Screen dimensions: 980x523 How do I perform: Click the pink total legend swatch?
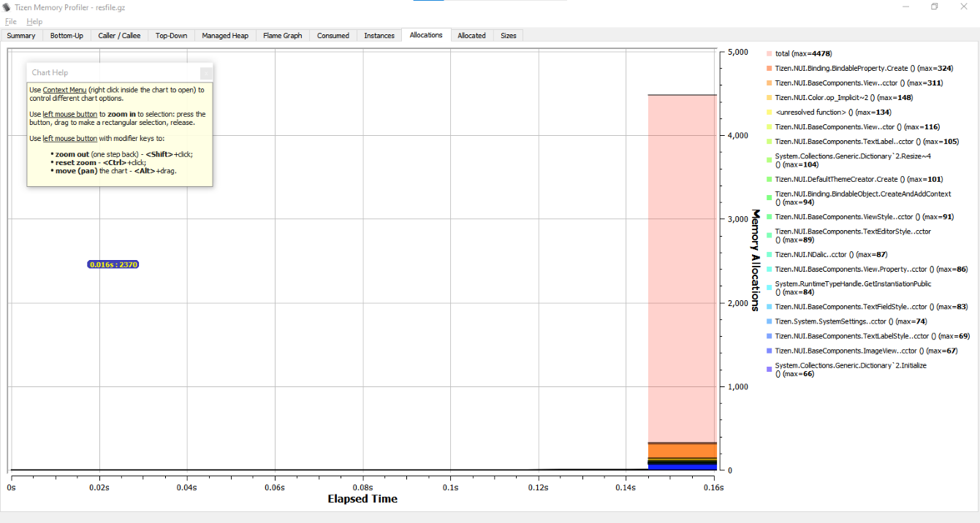[x=767, y=53]
